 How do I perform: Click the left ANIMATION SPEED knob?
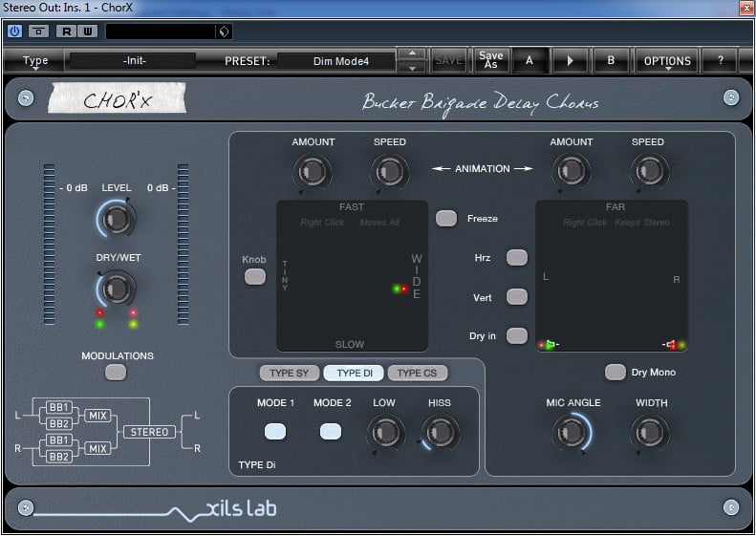(389, 171)
